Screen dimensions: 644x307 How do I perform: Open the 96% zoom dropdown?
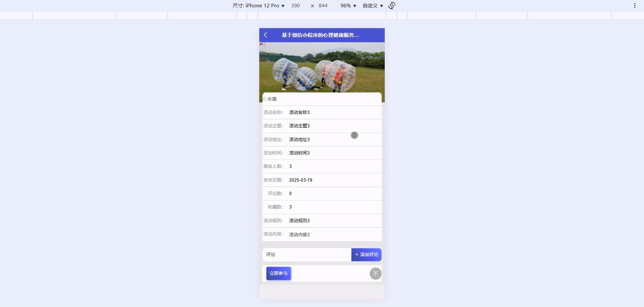click(x=348, y=5)
